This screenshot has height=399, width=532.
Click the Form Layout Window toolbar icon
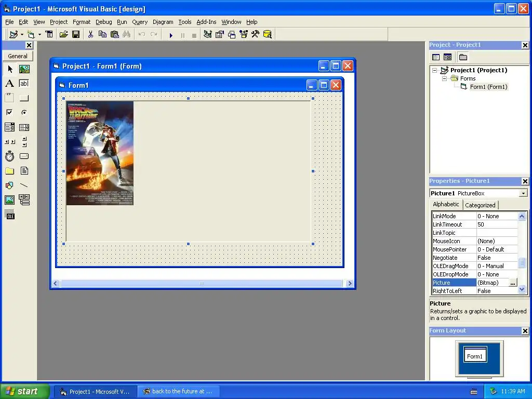coord(232,34)
